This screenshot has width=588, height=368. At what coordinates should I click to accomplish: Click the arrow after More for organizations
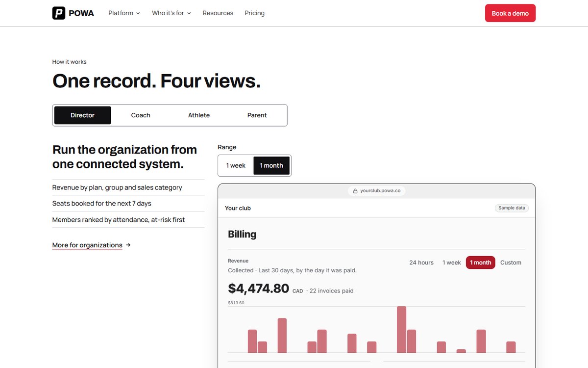[x=128, y=245]
